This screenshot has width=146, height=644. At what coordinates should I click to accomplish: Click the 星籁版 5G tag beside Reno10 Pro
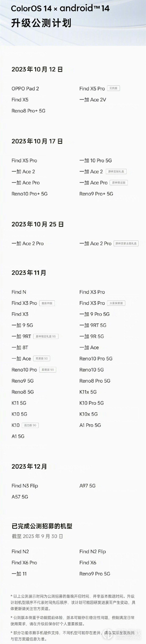pyautogui.click(x=47, y=370)
